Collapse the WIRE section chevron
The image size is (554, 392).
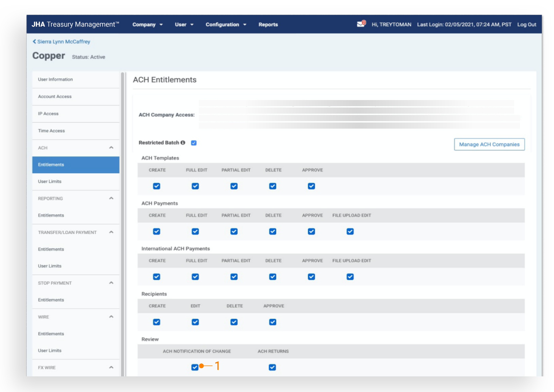(x=111, y=317)
